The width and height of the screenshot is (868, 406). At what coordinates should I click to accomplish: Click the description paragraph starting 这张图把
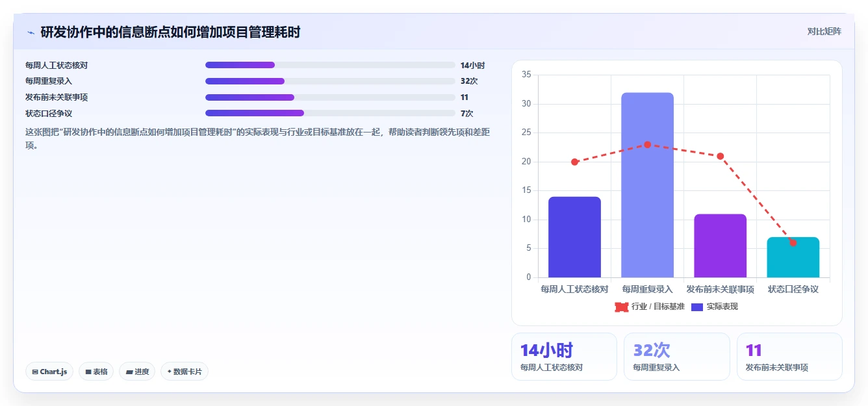coord(258,138)
